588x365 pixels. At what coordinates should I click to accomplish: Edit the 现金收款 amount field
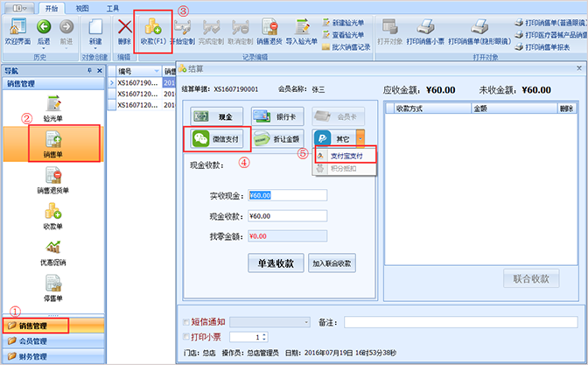tap(287, 216)
